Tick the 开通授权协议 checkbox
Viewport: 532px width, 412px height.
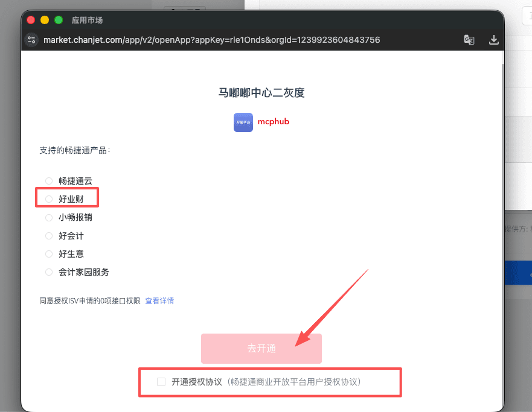pos(161,382)
